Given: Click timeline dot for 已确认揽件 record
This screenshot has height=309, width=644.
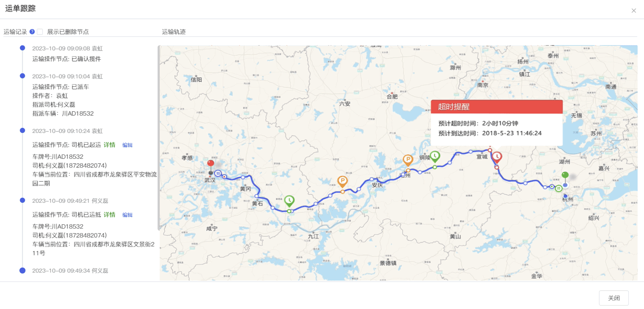Looking at the screenshot, I should 22,48.
